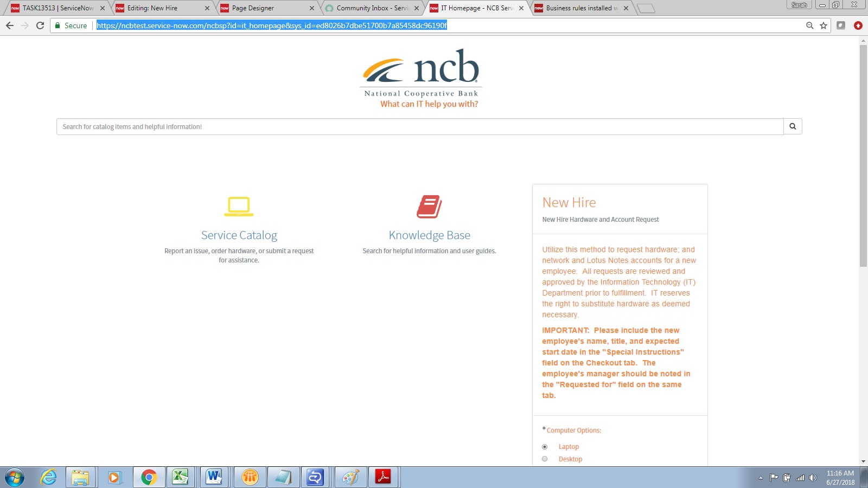This screenshot has width=868, height=488.
Task: Open Adobe Acrobat from the taskbar
Action: coord(384,478)
